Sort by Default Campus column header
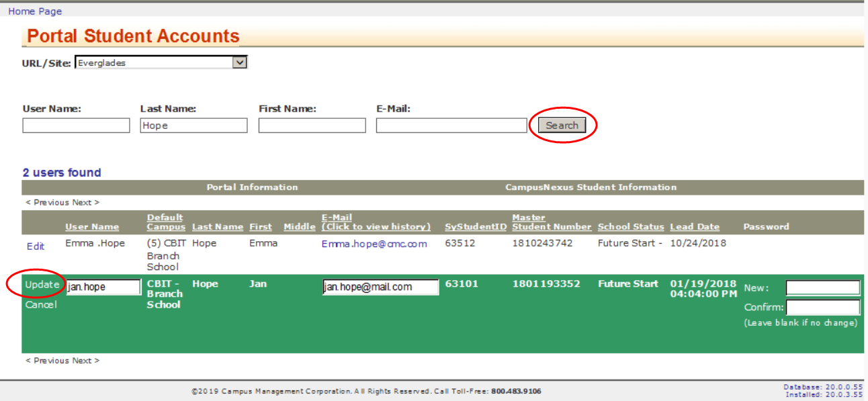 pyautogui.click(x=166, y=222)
